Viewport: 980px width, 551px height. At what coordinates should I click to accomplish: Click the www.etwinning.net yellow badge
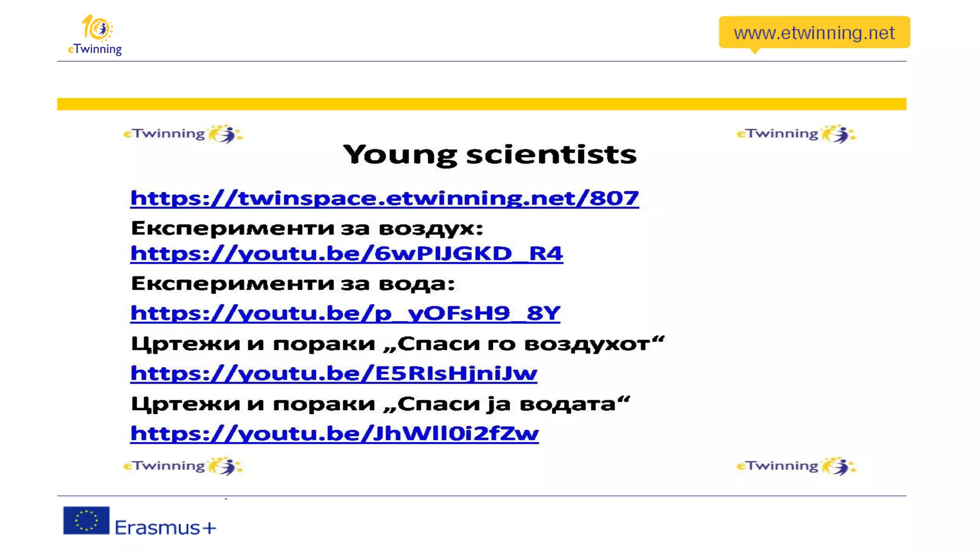click(x=814, y=33)
